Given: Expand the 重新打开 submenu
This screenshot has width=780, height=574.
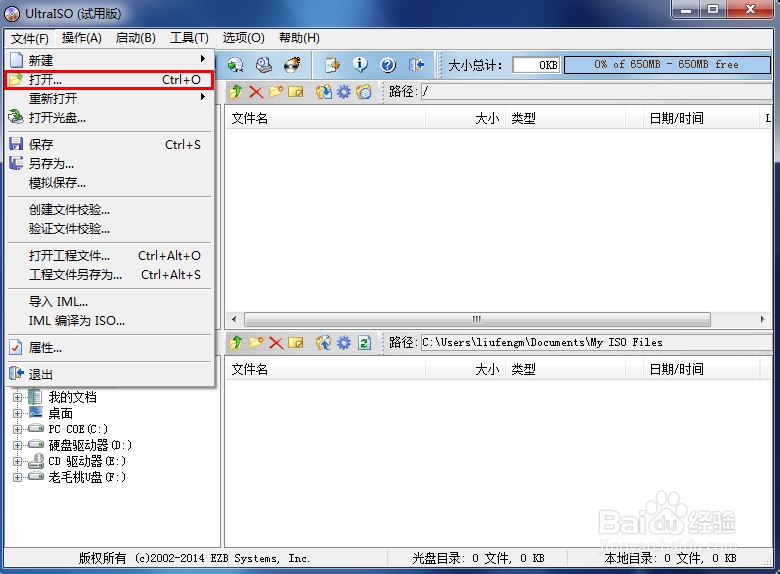Looking at the screenshot, I should [x=110, y=98].
